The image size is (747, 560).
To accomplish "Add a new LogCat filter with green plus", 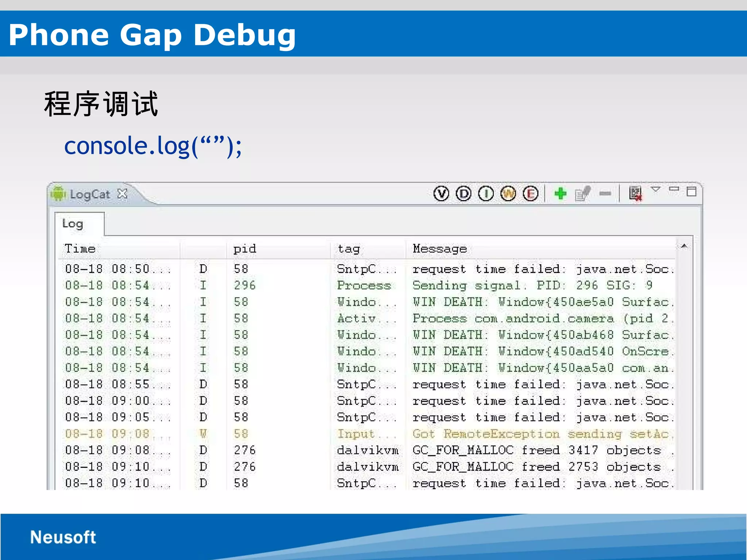I will click(x=561, y=194).
